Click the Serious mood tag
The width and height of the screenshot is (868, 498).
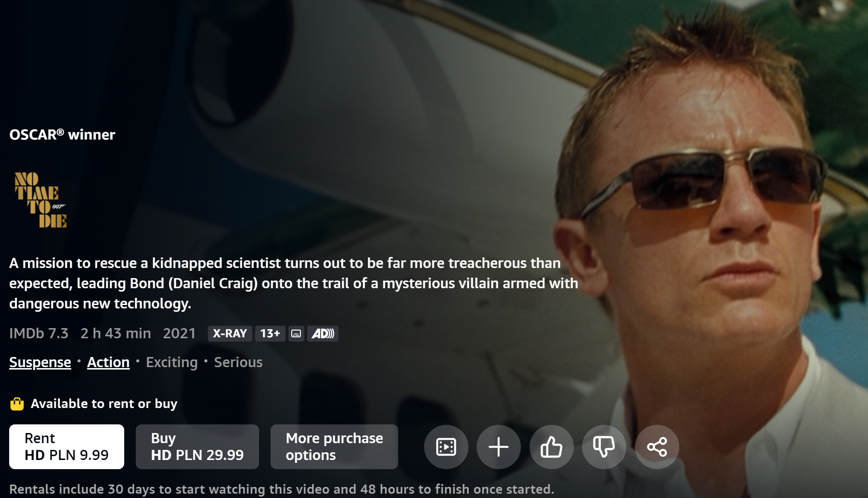pos(238,362)
